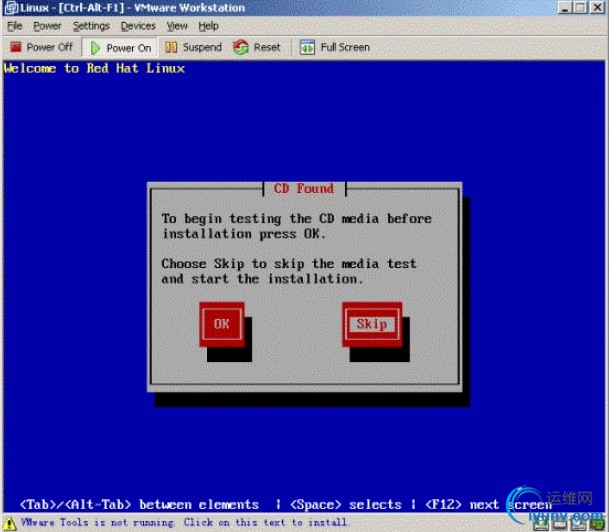Open the Help menu
Image resolution: width=609 pixels, height=532 pixels.
click(x=209, y=26)
